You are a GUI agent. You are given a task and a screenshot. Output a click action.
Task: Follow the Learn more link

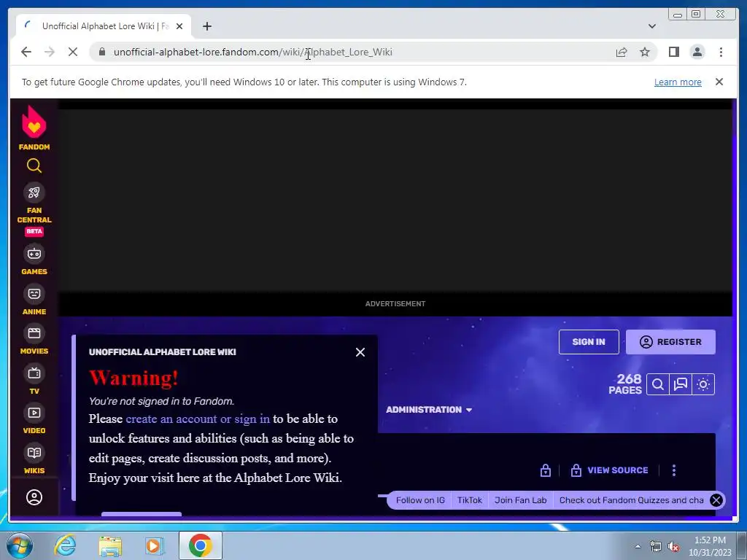(x=678, y=82)
